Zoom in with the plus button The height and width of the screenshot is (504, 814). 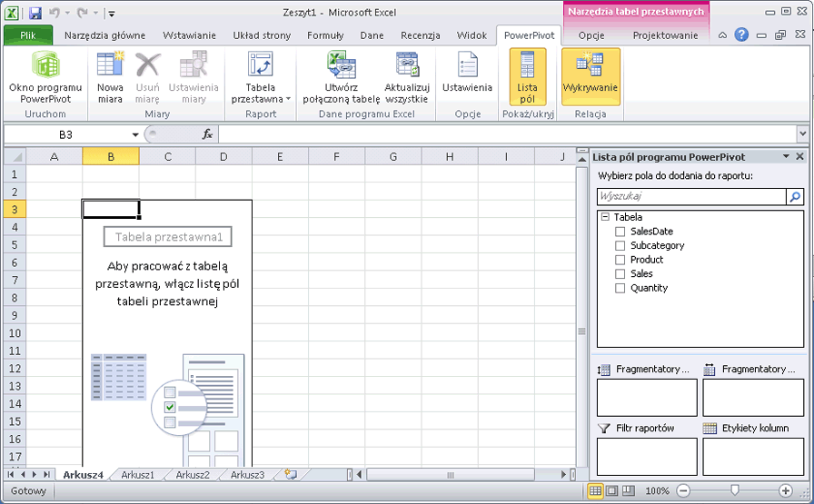click(786, 490)
